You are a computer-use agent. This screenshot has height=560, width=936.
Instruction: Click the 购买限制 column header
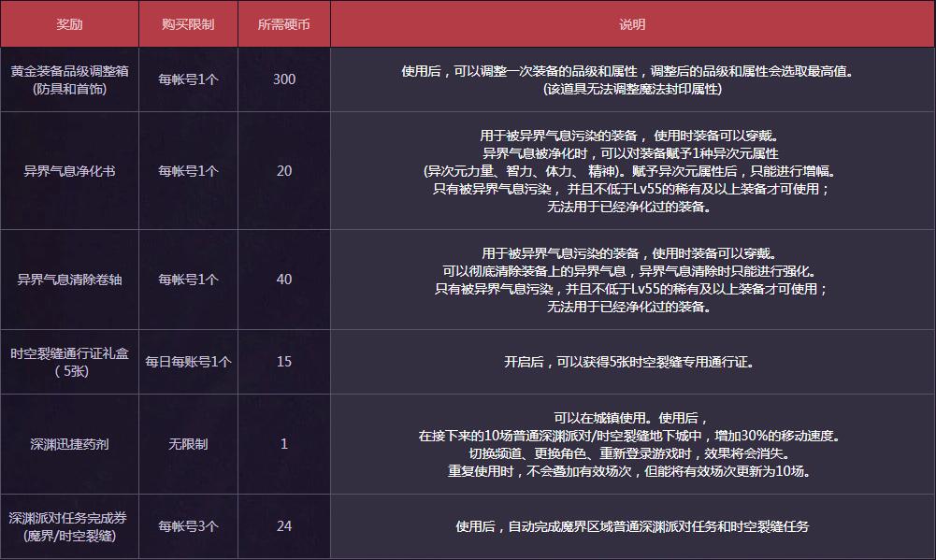(x=188, y=24)
